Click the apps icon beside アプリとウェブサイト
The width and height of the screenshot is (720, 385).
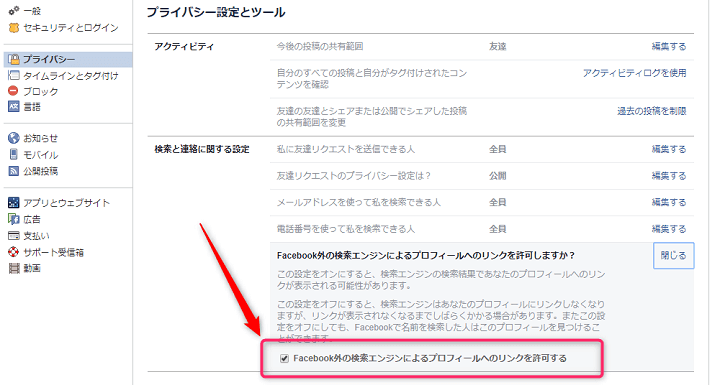[x=14, y=203]
